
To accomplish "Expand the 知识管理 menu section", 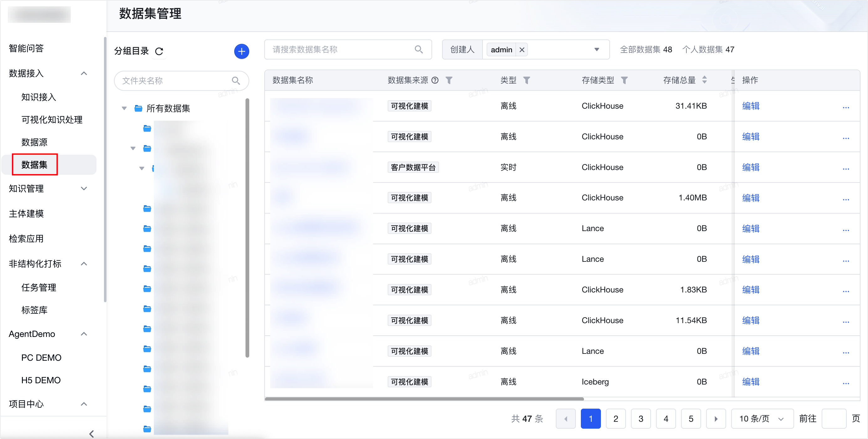I will 84,189.
